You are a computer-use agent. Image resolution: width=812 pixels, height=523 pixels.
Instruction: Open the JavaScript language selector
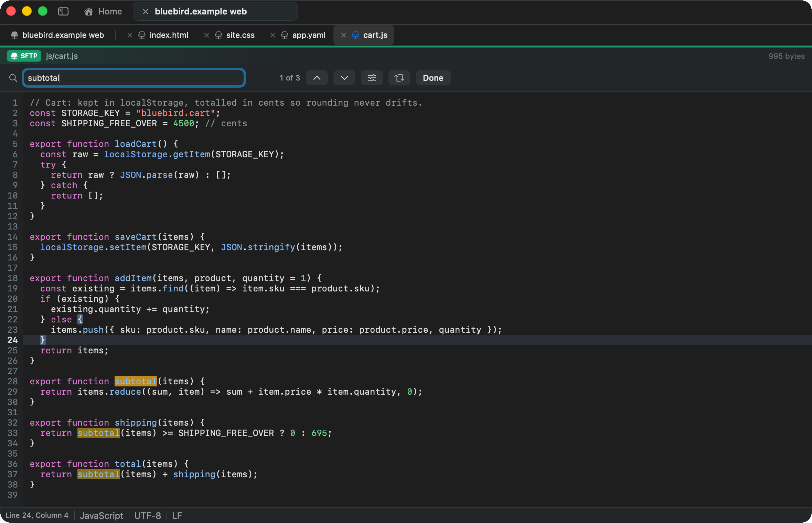pos(101,515)
